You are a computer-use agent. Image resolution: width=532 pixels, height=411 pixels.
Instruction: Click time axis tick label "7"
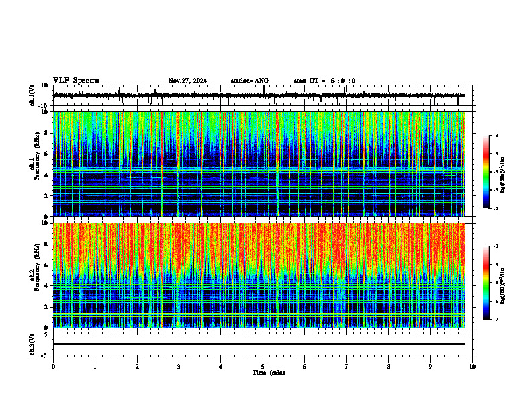pyautogui.click(x=347, y=367)
